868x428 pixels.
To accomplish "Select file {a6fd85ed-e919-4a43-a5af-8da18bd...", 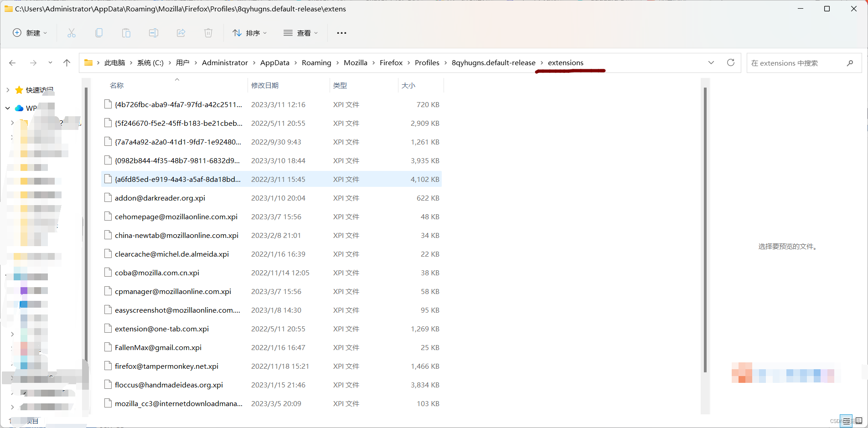I will point(271,179).
